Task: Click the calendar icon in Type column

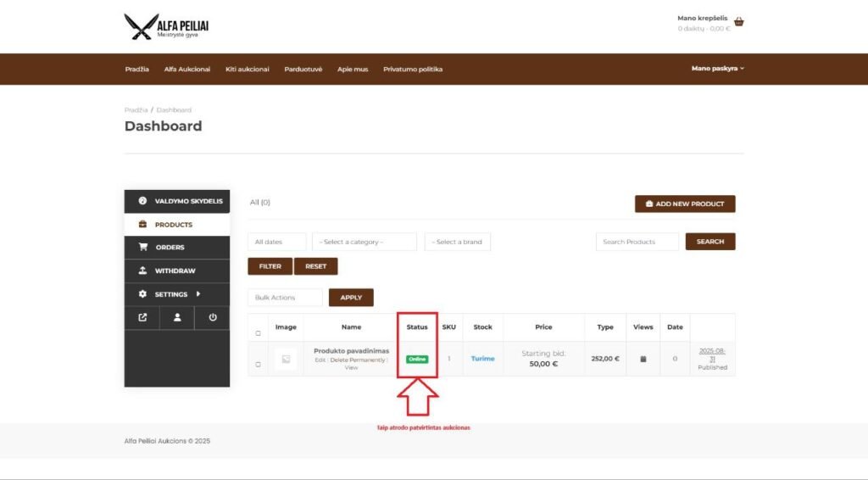Action: (x=643, y=359)
